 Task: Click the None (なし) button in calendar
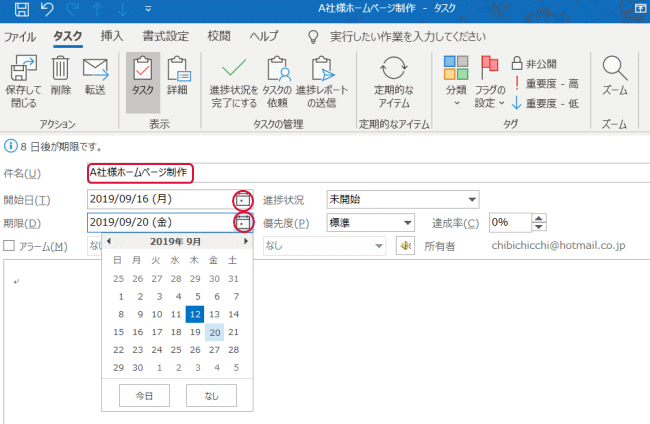(x=211, y=395)
